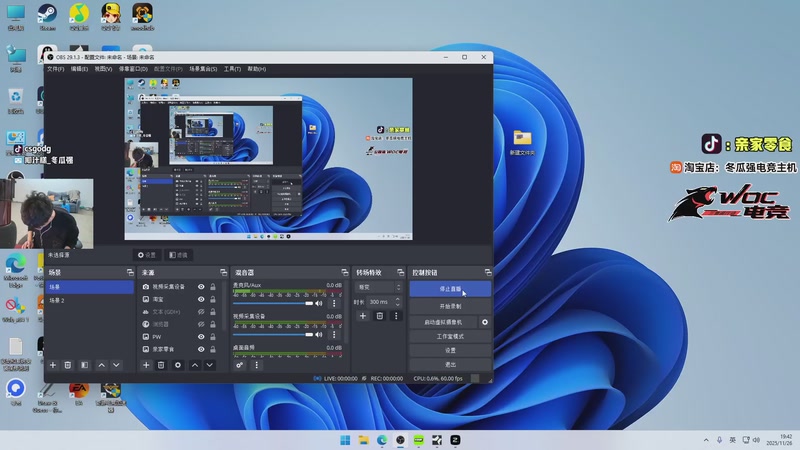Undock the Audio Mixer panel float icon
Image resolution: width=800 pixels, height=450 pixels.
[345, 272]
